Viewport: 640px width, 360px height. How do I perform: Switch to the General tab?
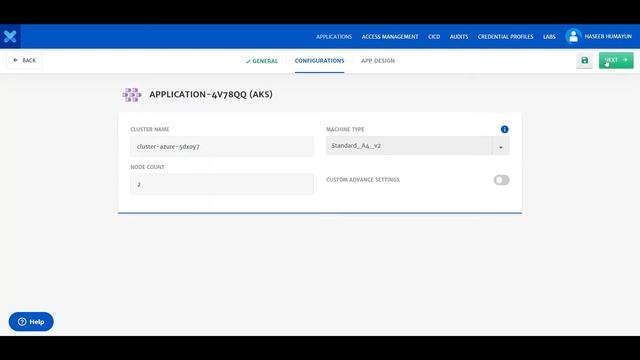262,61
